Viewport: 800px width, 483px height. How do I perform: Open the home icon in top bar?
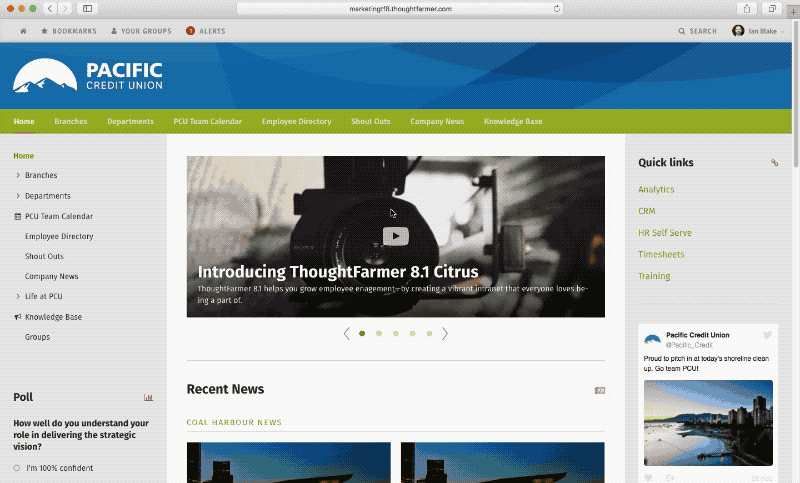pos(23,31)
